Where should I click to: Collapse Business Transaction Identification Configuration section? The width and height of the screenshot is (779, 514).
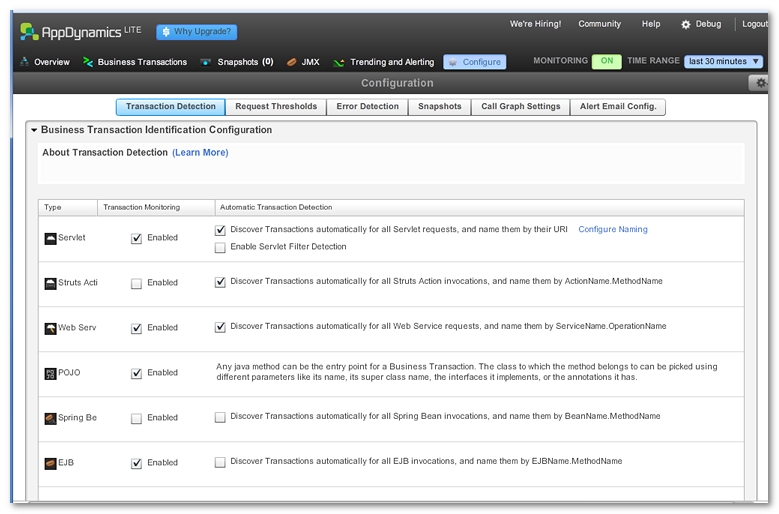33,130
